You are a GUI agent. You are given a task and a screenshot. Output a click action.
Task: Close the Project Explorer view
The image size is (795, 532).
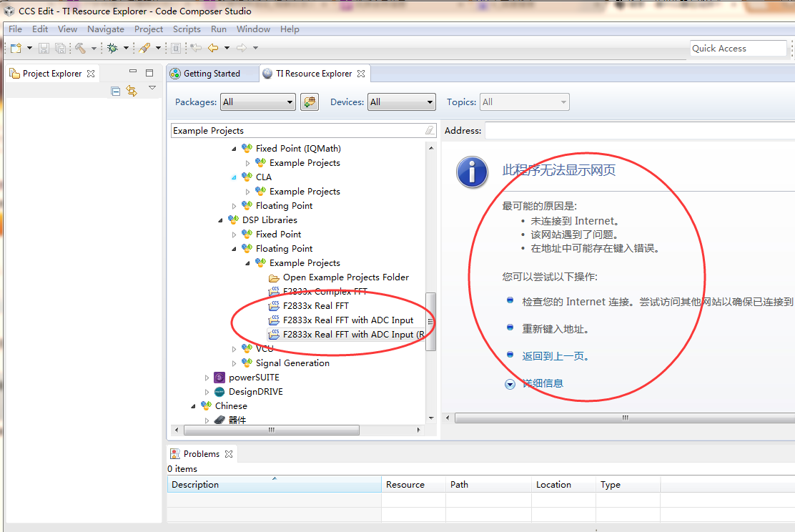(91, 74)
